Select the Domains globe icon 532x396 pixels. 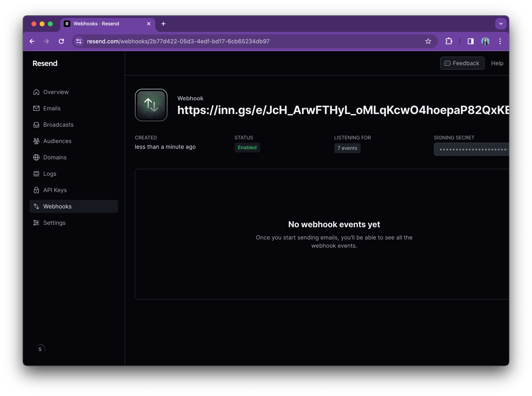[x=36, y=157]
